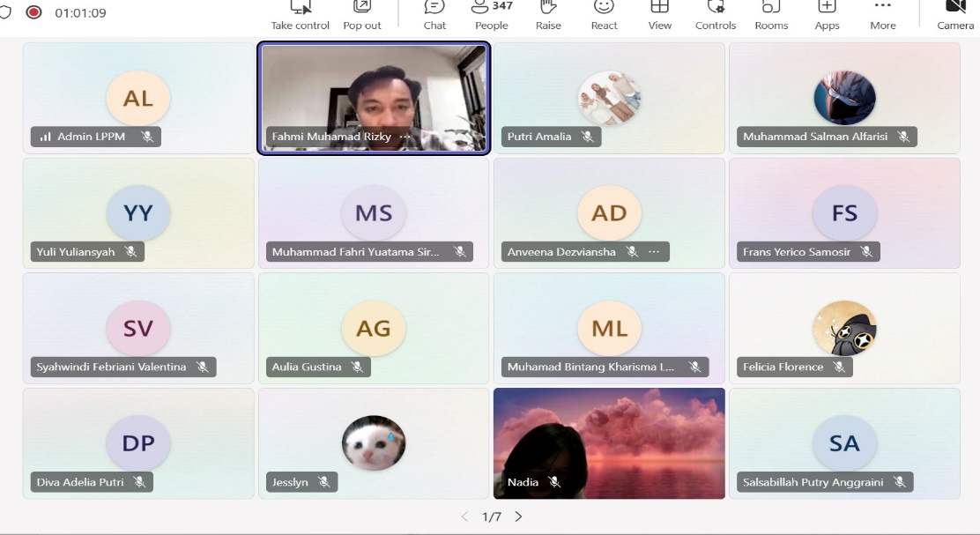Open the View layout options
The image size is (980, 535).
click(x=660, y=15)
